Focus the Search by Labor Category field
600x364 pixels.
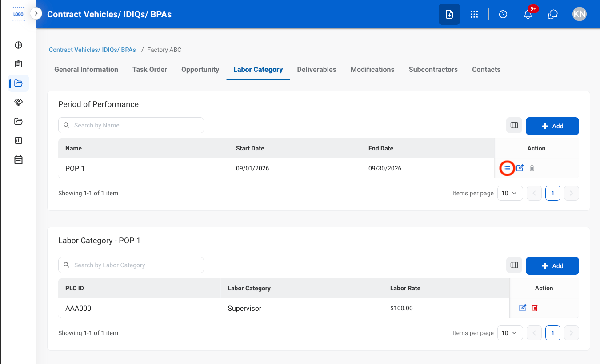point(131,265)
